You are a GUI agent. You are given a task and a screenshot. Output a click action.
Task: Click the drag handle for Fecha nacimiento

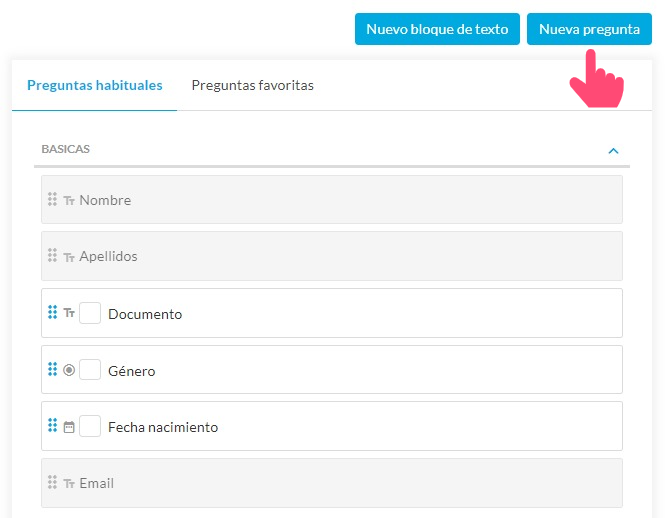click(x=52, y=426)
